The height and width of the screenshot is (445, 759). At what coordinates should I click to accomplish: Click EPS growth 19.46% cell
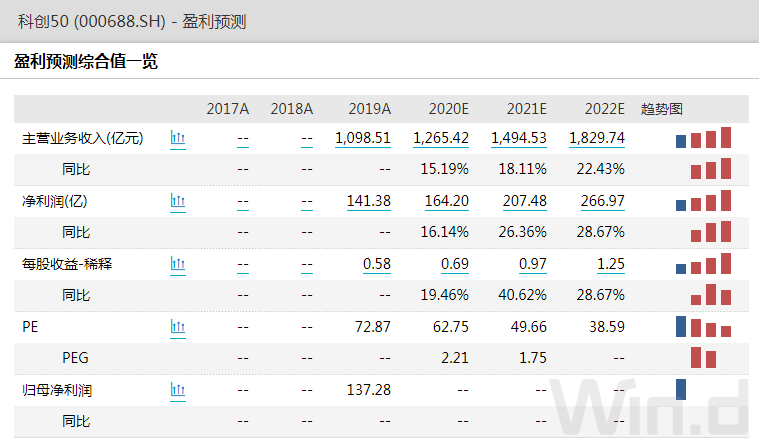click(444, 295)
